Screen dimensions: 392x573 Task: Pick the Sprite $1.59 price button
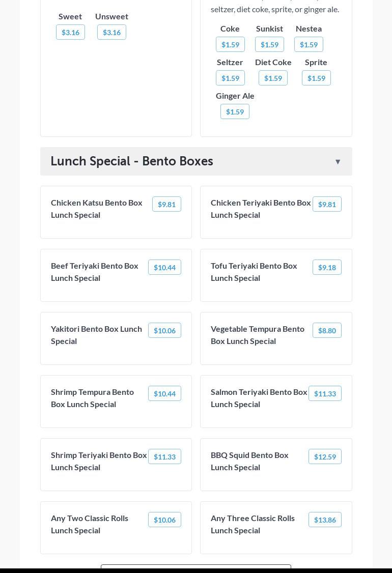(316, 78)
